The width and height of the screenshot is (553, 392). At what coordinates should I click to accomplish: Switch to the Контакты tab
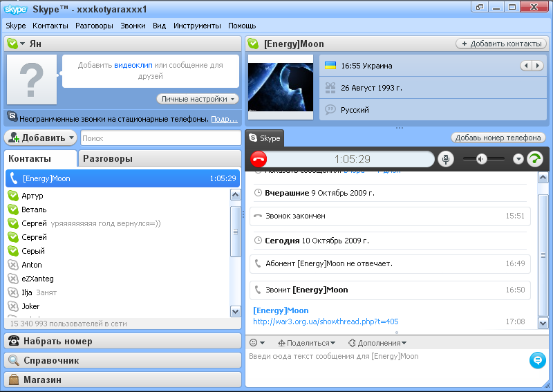point(41,158)
